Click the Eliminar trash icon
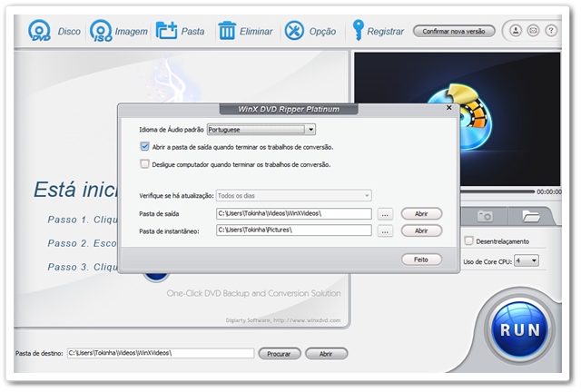Viewport: 581px width, 392px height. point(227,31)
